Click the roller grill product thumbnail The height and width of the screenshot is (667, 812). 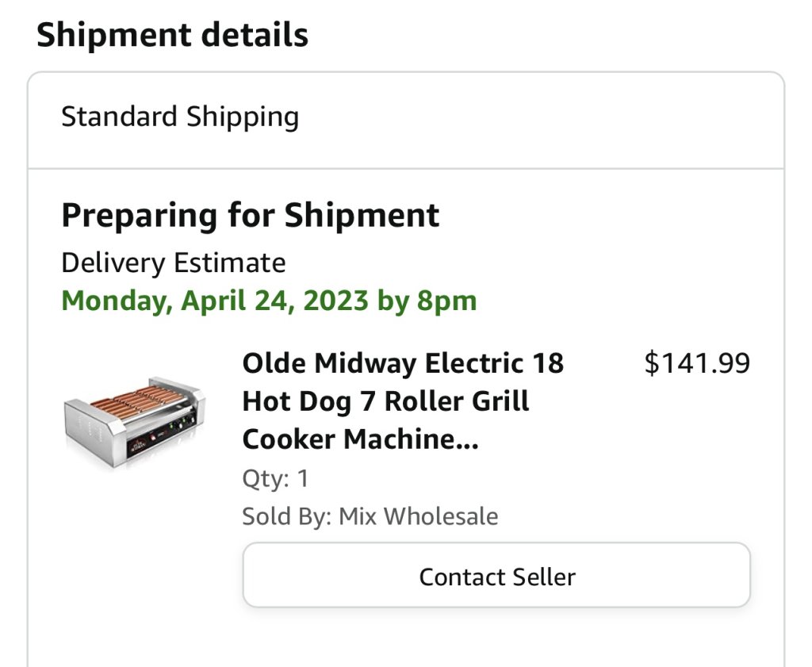(134, 420)
